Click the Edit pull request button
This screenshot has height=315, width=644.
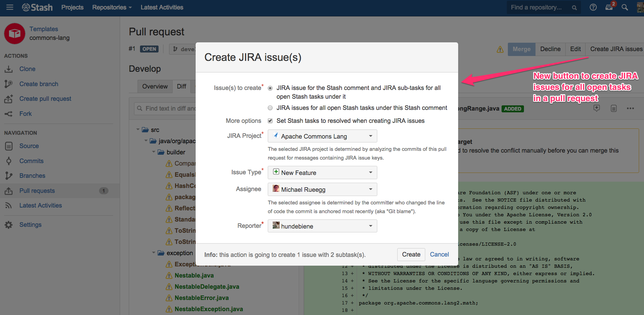[x=575, y=49]
